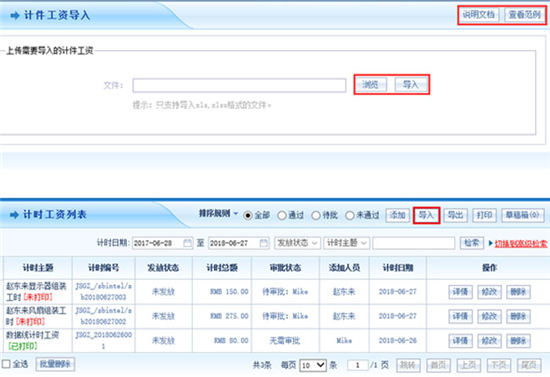Expand the 排序规则 sort dropdown

(x=218, y=213)
